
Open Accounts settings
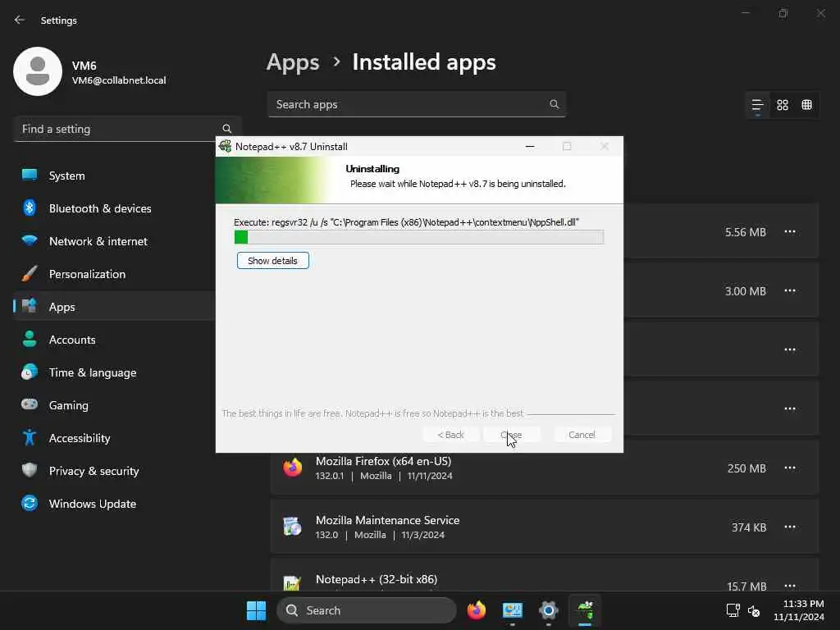pos(115,340)
